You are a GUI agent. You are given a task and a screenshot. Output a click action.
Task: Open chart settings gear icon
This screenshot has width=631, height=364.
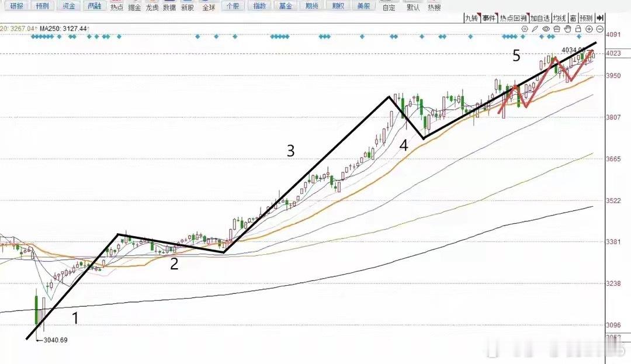point(524,29)
